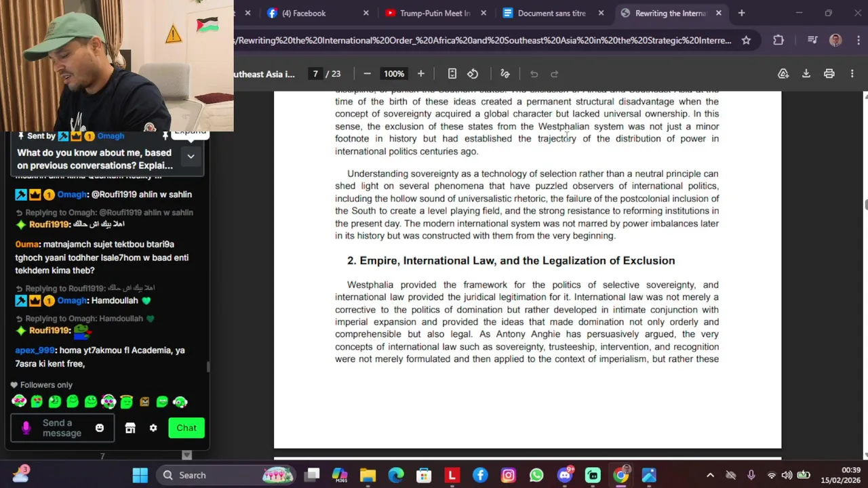Click the green Chat button

[186, 428]
